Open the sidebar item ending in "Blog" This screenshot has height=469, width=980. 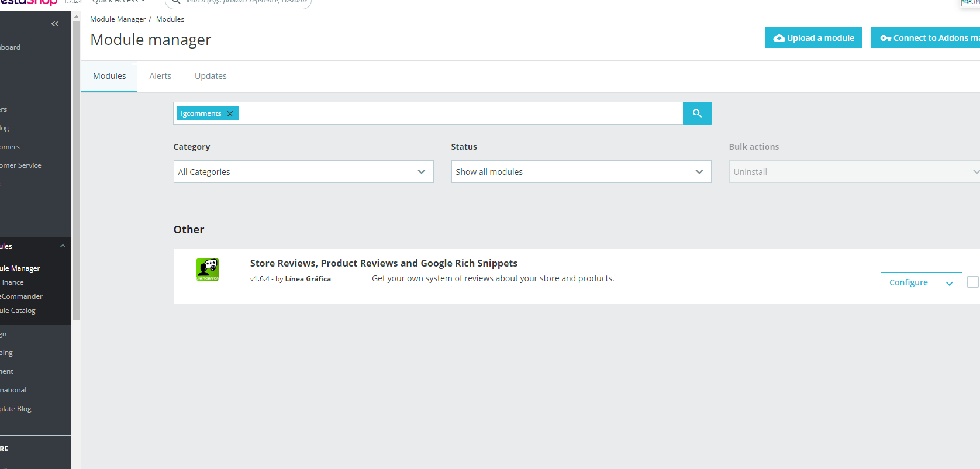tap(16, 409)
